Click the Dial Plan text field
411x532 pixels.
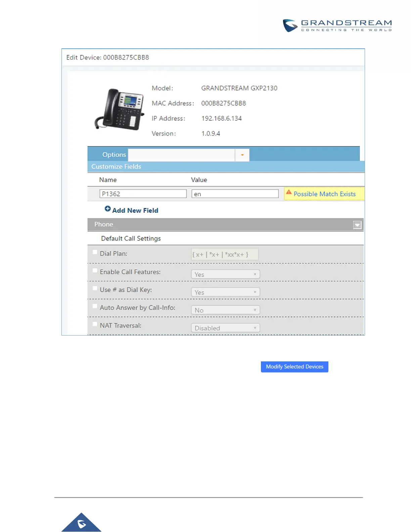pyautogui.click(x=225, y=254)
